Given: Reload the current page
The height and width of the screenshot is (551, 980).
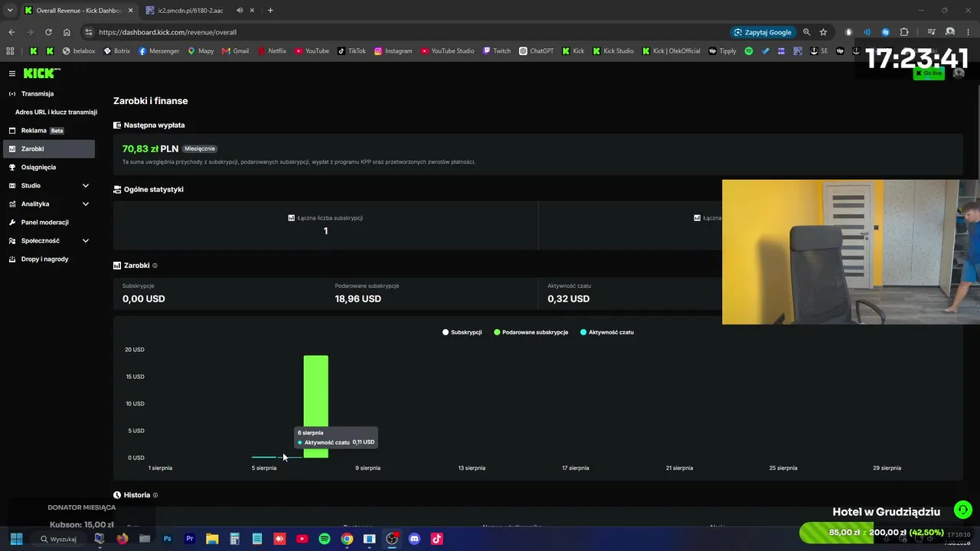Looking at the screenshot, I should pos(48,32).
